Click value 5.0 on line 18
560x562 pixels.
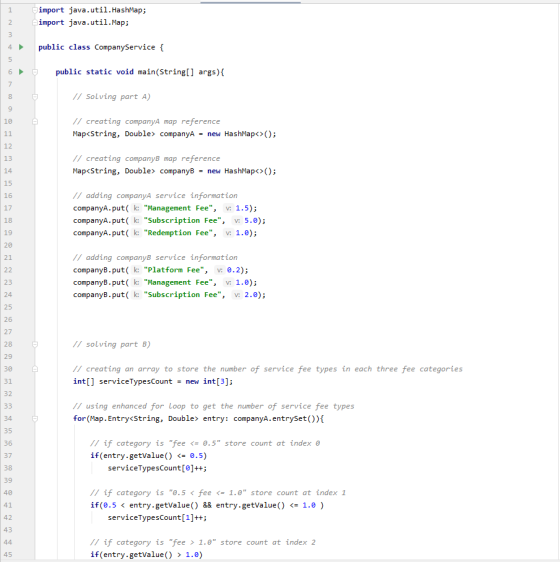pos(251,220)
